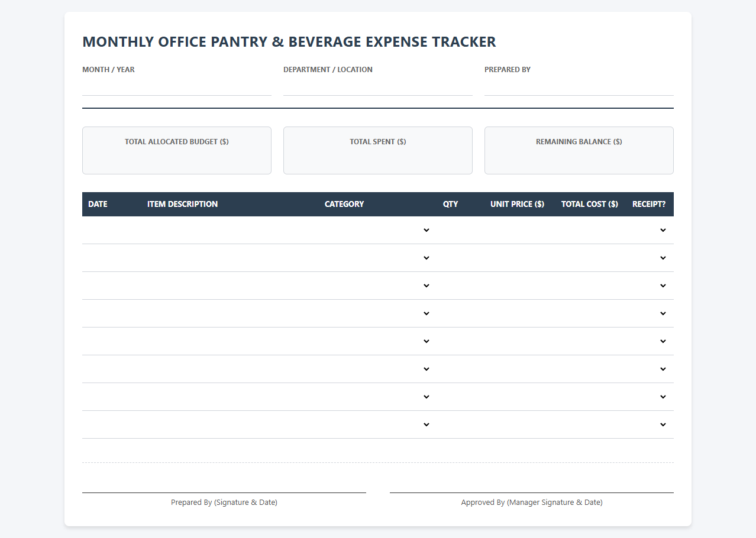
Task: Open the Receipt? dropdown in the fifth row
Action: [650, 341]
